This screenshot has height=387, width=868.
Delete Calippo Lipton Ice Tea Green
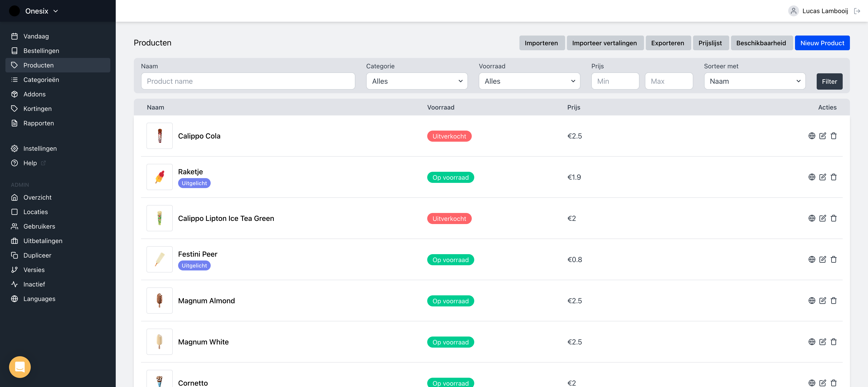[834, 218]
